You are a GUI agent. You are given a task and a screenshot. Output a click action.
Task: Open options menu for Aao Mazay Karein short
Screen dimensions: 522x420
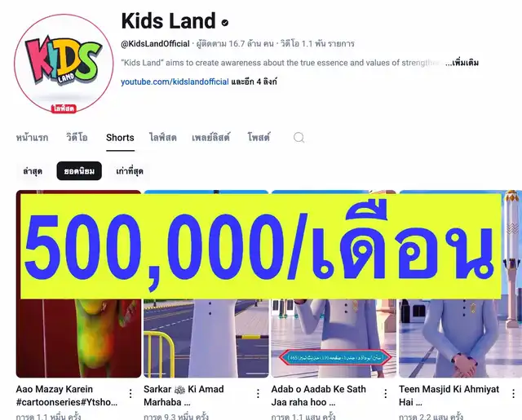[130, 394]
